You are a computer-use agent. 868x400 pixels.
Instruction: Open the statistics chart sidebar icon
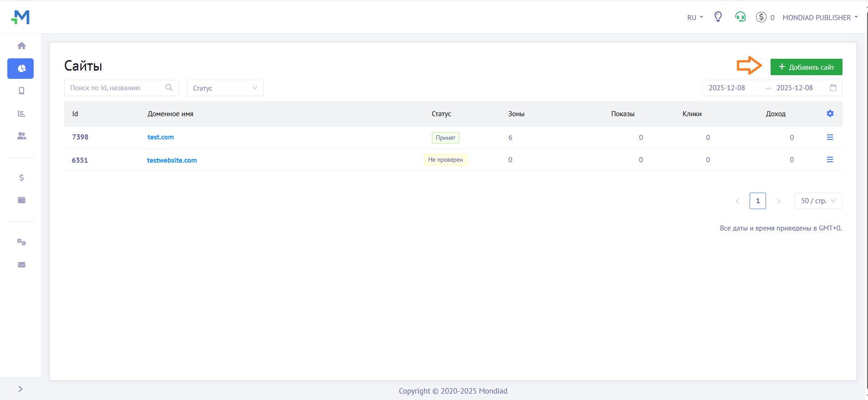pos(21,113)
